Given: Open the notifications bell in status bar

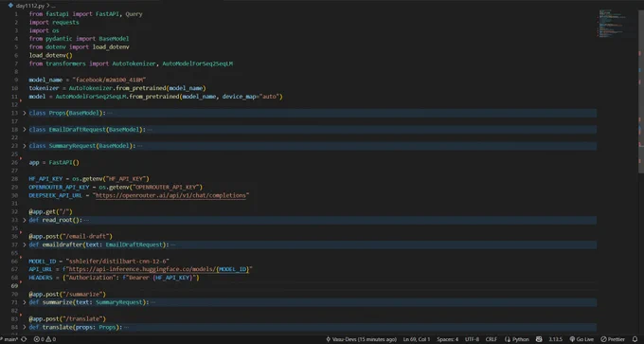Looking at the screenshot, I should pos(635,339).
